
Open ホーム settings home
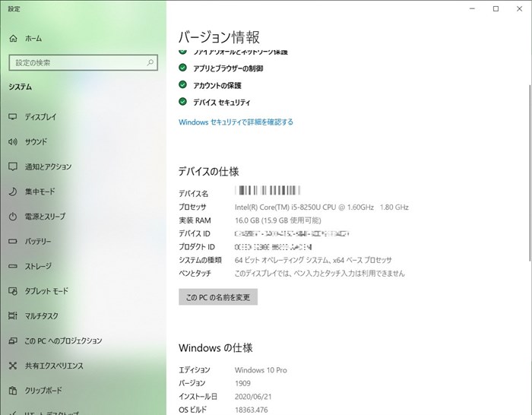click(x=33, y=38)
